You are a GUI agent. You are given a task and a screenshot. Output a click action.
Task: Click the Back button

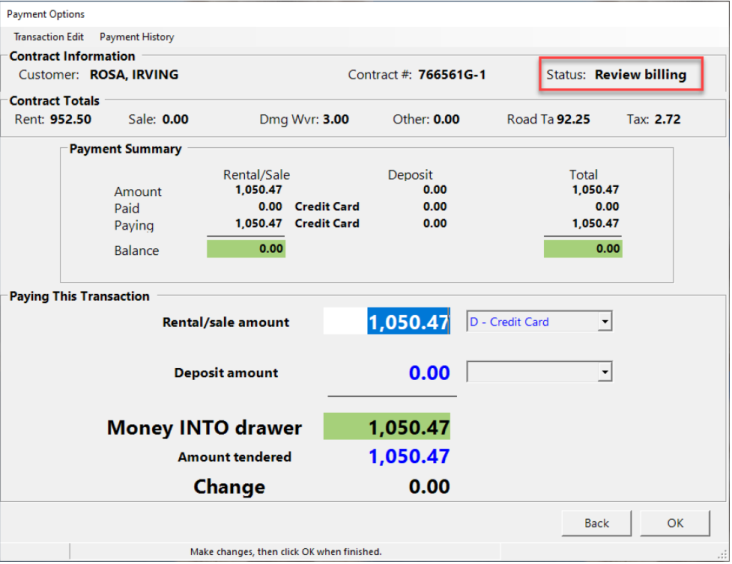coord(597,523)
